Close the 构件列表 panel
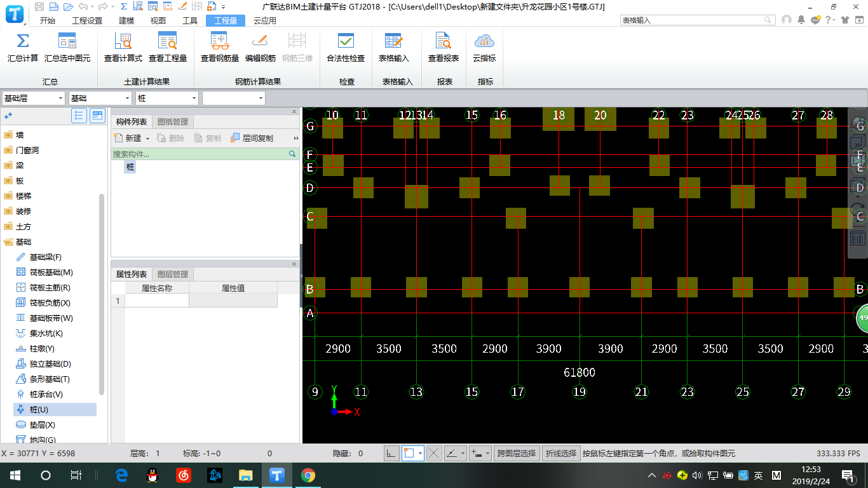The width and height of the screenshot is (868, 488). (294, 112)
